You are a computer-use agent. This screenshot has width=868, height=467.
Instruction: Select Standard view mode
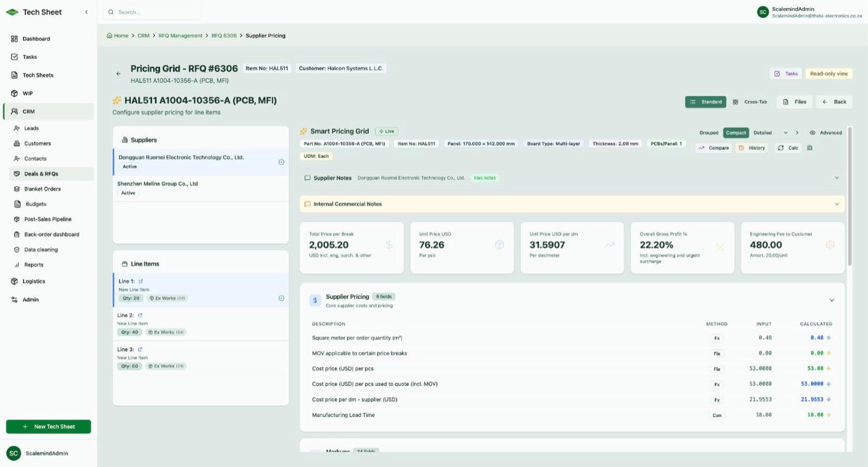[706, 102]
